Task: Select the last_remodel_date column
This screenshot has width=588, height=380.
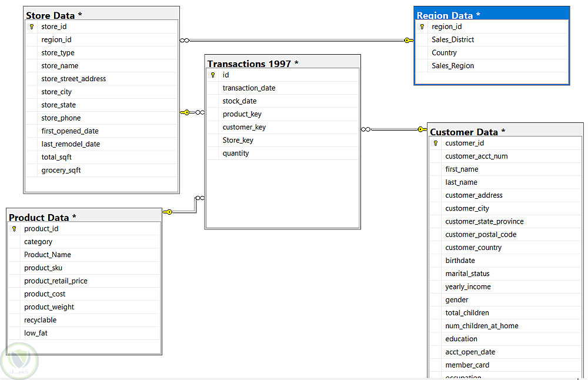Action: (101, 144)
